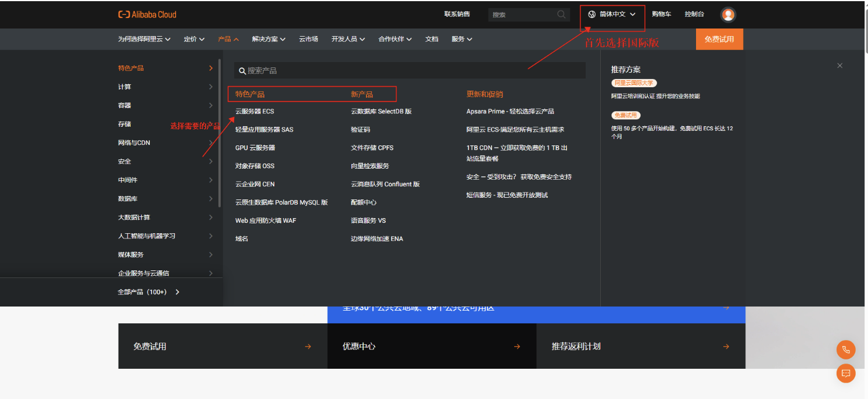Expand the 开发人员 menu
This screenshot has height=399, width=868.
pyautogui.click(x=348, y=39)
